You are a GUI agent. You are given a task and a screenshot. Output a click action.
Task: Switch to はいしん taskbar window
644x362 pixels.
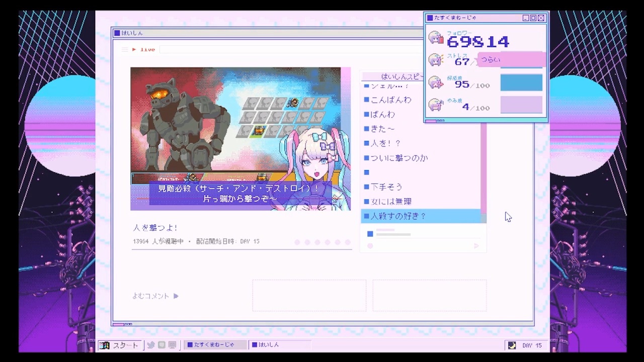click(x=280, y=345)
